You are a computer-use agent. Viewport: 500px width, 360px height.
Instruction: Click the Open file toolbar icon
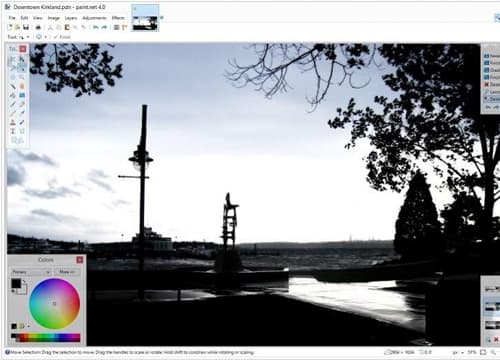(18, 27)
